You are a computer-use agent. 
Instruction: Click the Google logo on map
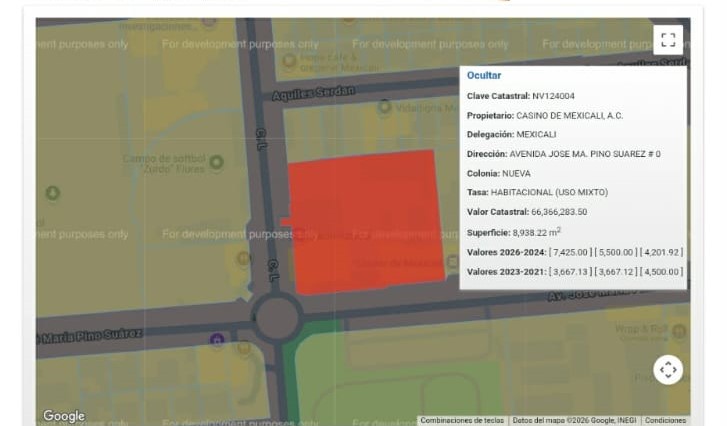(x=64, y=416)
